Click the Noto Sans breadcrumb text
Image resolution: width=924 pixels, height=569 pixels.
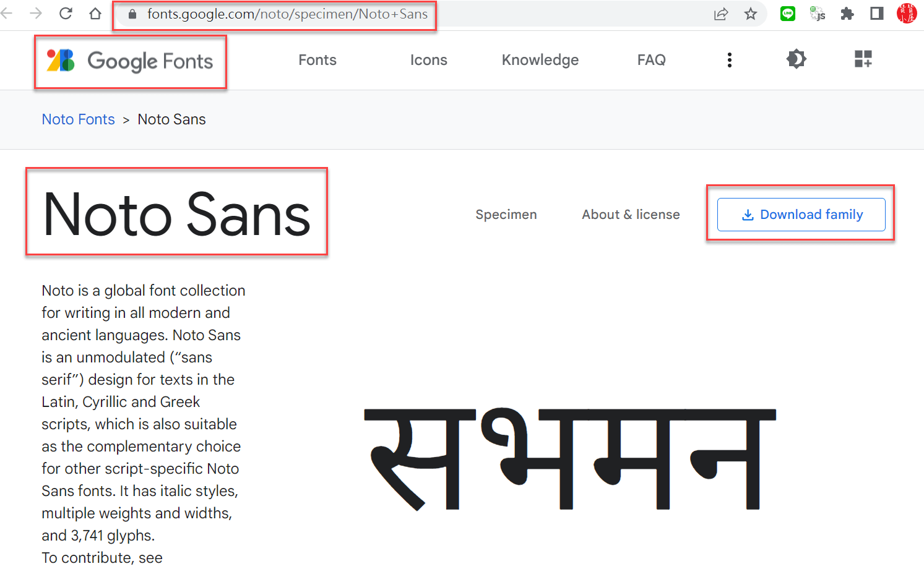(x=172, y=119)
